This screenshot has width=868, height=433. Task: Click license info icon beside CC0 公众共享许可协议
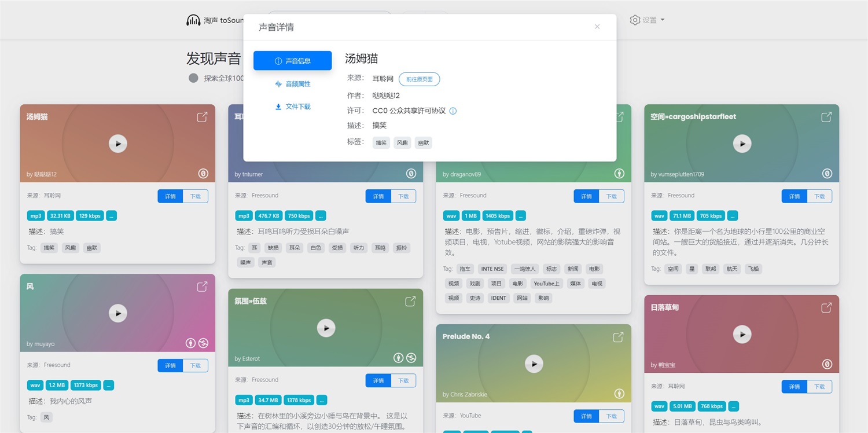[453, 111]
